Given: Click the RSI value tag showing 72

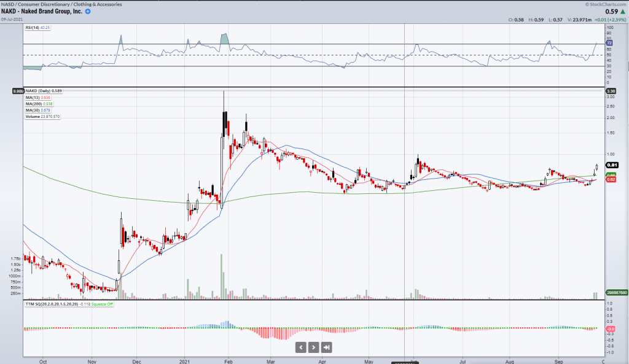Looking at the screenshot, I should [x=609, y=43].
